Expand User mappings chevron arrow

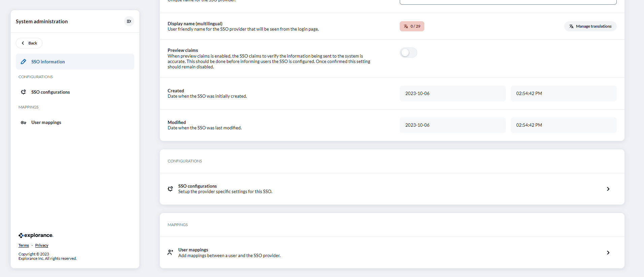pos(608,252)
